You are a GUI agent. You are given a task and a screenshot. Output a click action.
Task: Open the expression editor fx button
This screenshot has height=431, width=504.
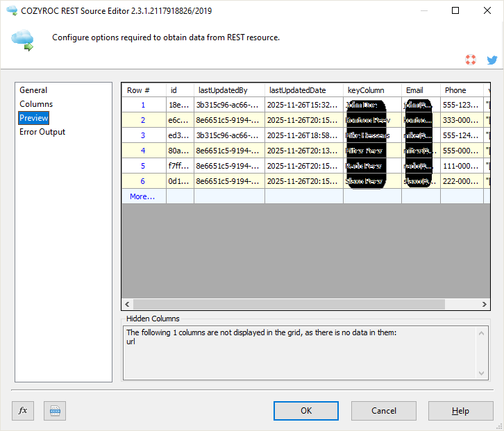(23, 411)
